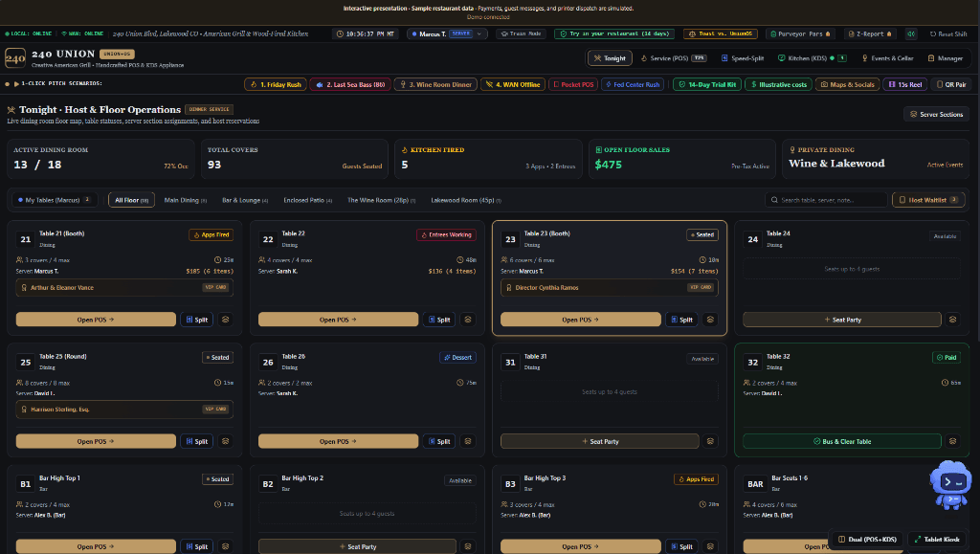Open server options icon on Table 21 card
Screen dimensions: 980x554
pyautogui.click(x=226, y=320)
